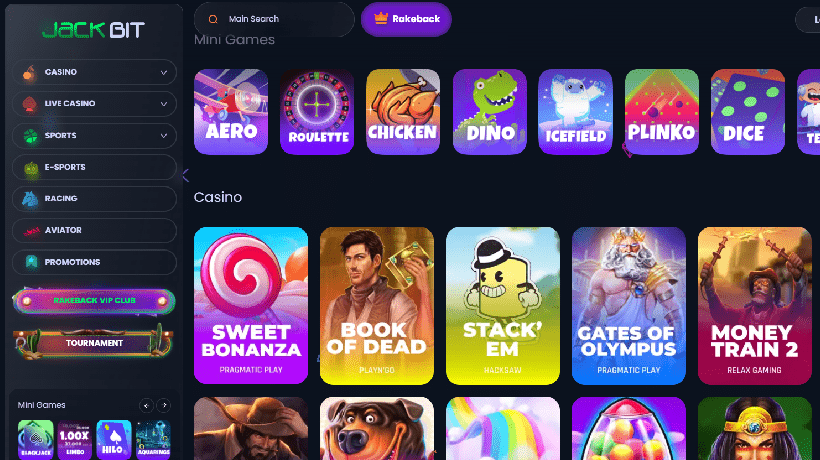
Task: Click the Rakeback button in header
Action: click(406, 19)
